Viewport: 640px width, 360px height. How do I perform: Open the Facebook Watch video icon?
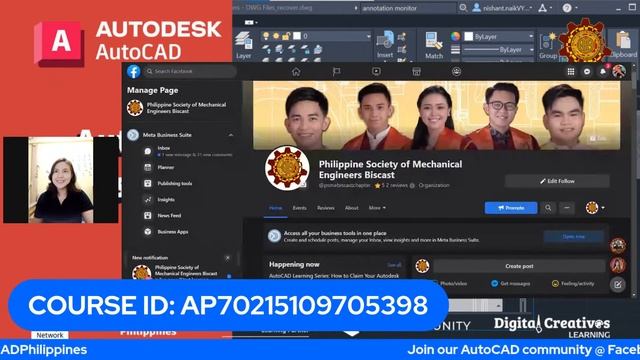coord(376,72)
